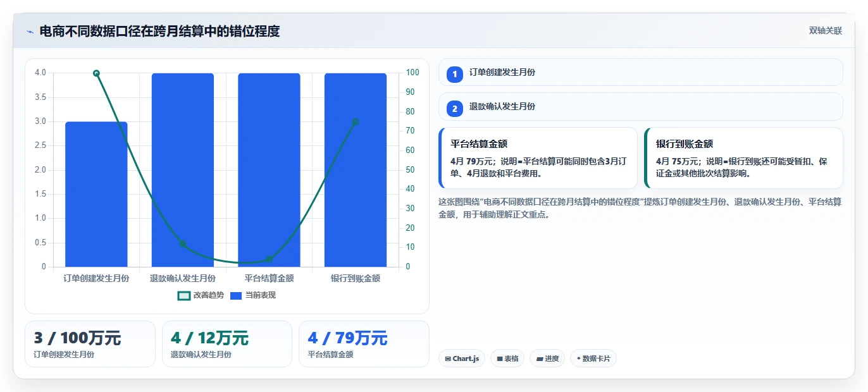
Task: Click the lightning icon beside the title
Action: point(30,32)
